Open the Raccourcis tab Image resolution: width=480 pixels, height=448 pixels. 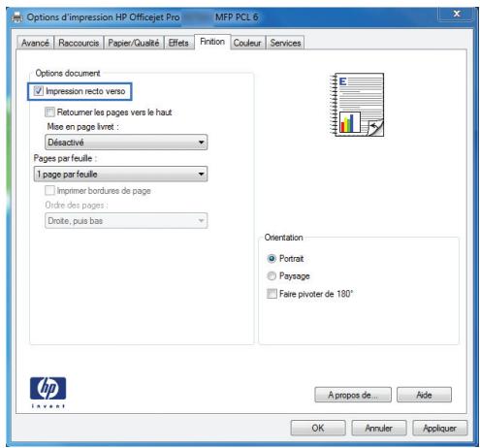point(79,43)
